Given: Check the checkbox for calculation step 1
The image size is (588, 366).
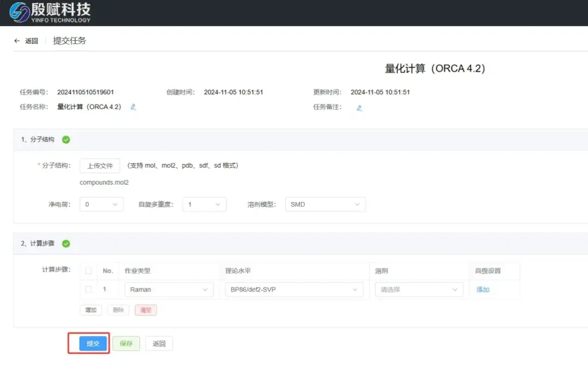Looking at the screenshot, I should point(90,289).
